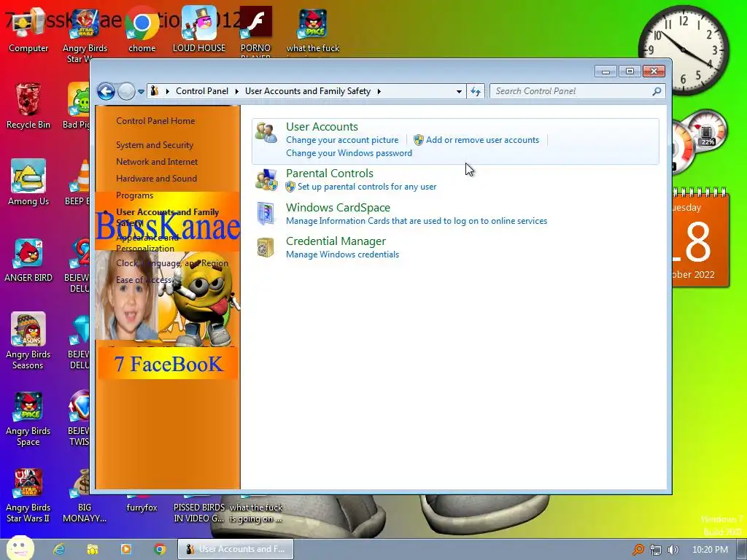Viewport: 747px width, 560px height.
Task: Open the Angry Birds Space shortcut
Action: coord(28,418)
